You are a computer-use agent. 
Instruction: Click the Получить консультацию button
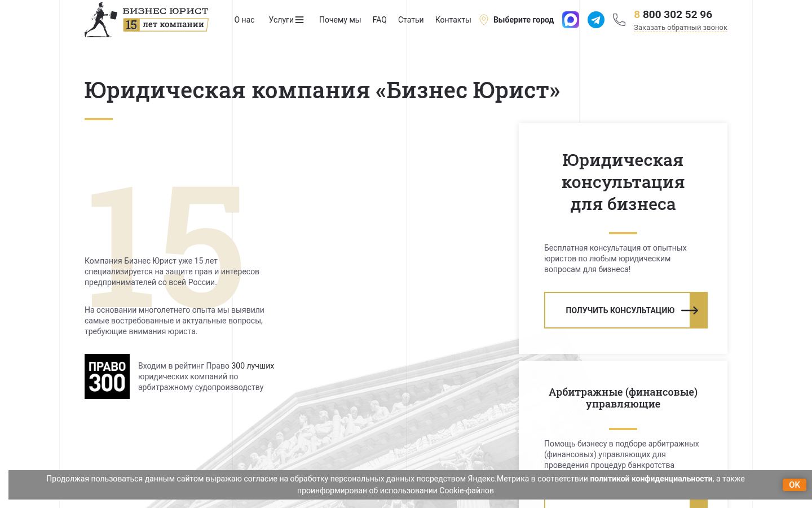[625, 310]
